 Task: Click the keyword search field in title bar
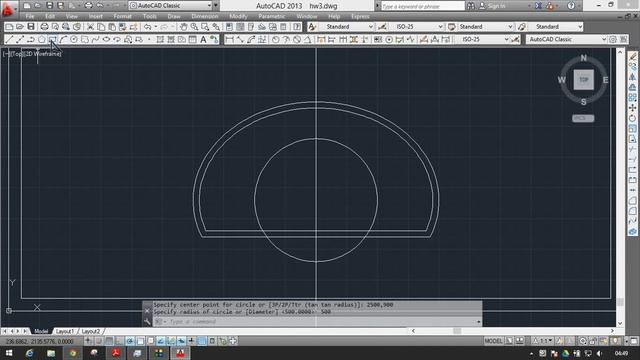point(422,6)
